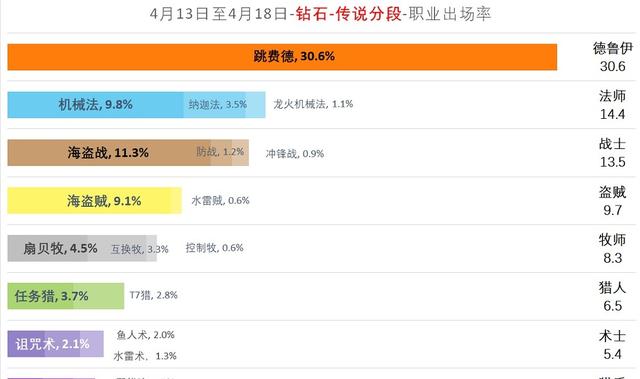Viewport: 640px width, 379px height.
Task: Select the 龙火机械法 1.1% label
Action: (x=313, y=104)
